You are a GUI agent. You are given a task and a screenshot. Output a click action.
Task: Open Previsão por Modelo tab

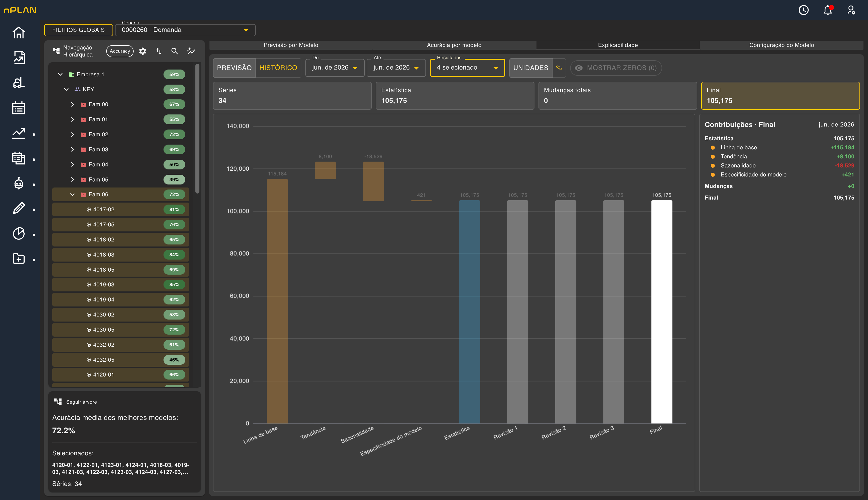click(x=291, y=45)
